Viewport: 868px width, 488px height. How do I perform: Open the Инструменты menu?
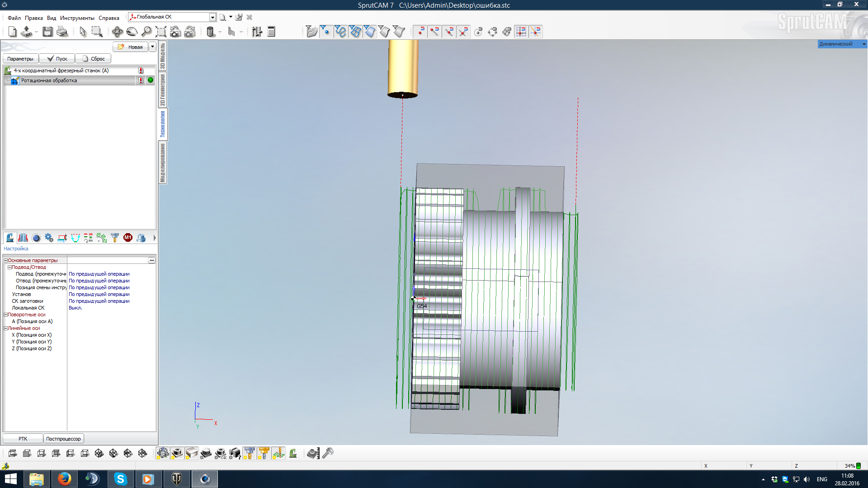click(77, 18)
